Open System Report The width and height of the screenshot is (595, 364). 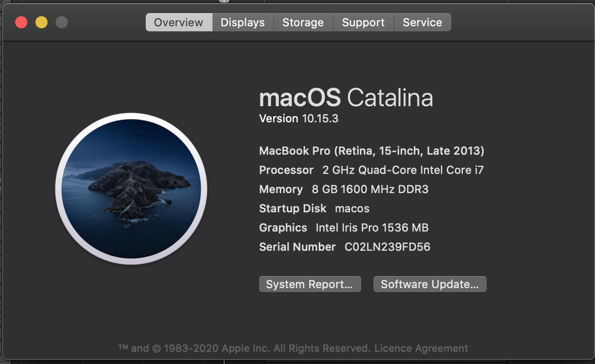(x=310, y=284)
